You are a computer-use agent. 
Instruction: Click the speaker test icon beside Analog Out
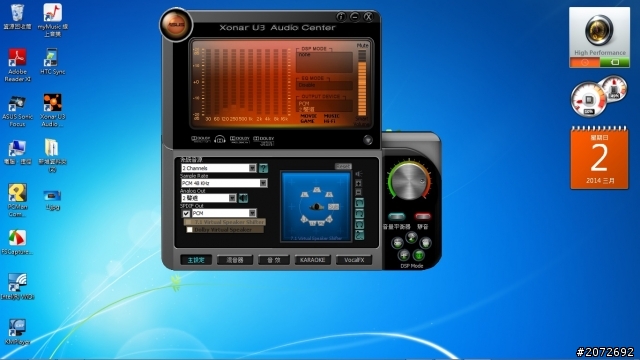click(243, 198)
